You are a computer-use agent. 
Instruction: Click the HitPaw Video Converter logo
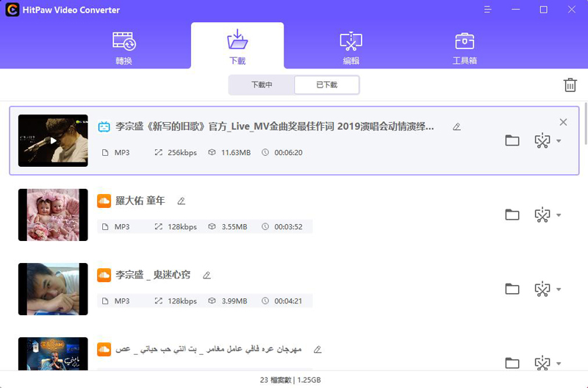12,10
